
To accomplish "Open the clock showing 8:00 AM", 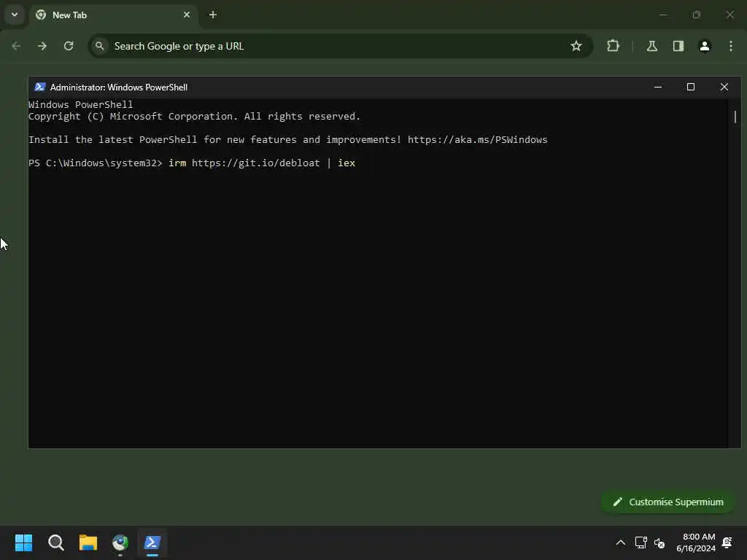I will click(x=695, y=542).
